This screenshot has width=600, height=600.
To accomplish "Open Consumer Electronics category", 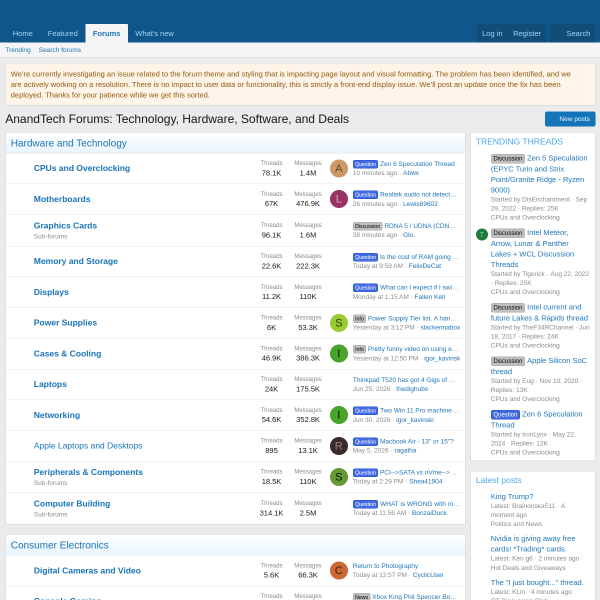I will point(60,545).
